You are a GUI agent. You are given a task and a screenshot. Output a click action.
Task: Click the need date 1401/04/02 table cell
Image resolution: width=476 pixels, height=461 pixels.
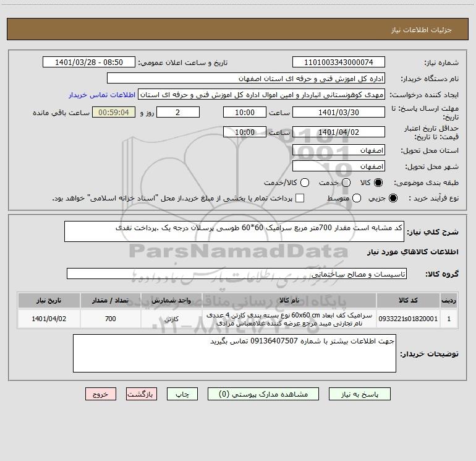(x=49, y=319)
